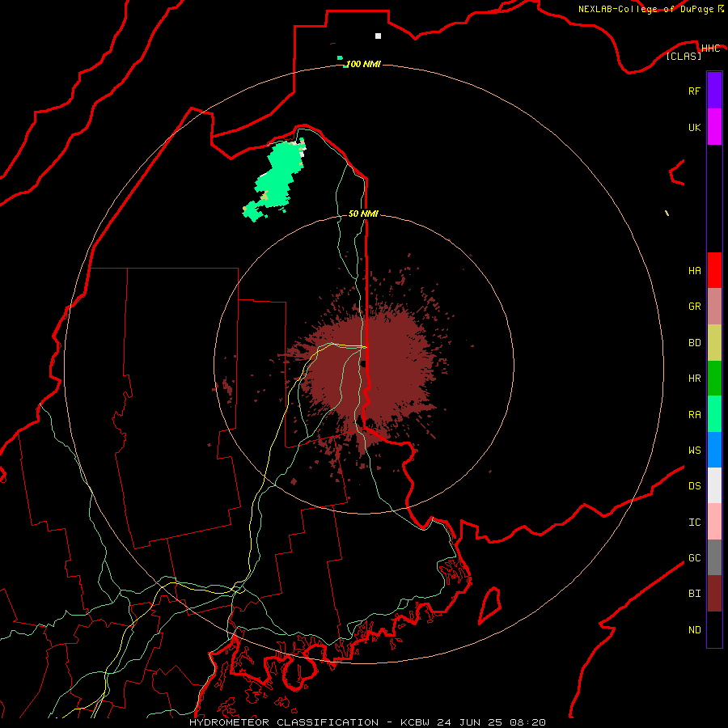Click the KCBW station identifier
The height and width of the screenshot is (728, 728).
[415, 722]
